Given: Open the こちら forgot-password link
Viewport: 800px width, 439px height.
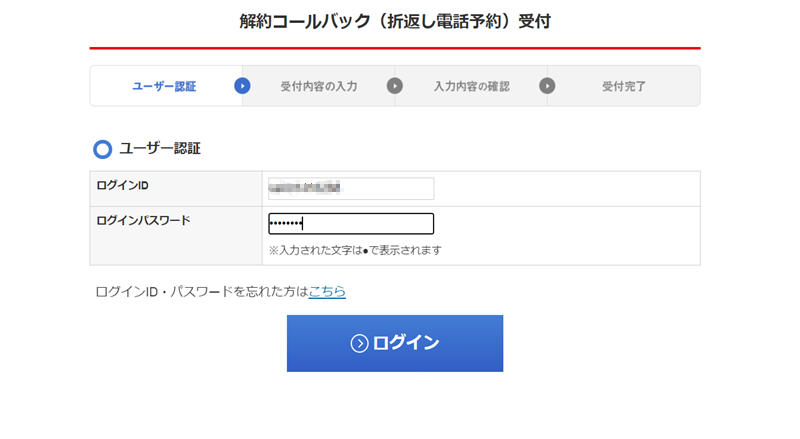Looking at the screenshot, I should point(327,291).
